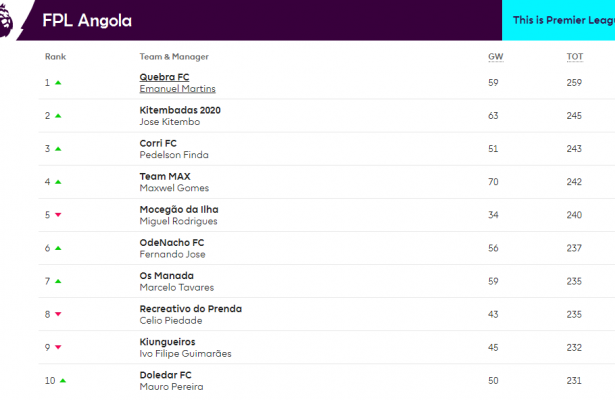Screen dimensions: 615x400
Task: Click the 'This is Premier League' banner
Action: [558, 20]
